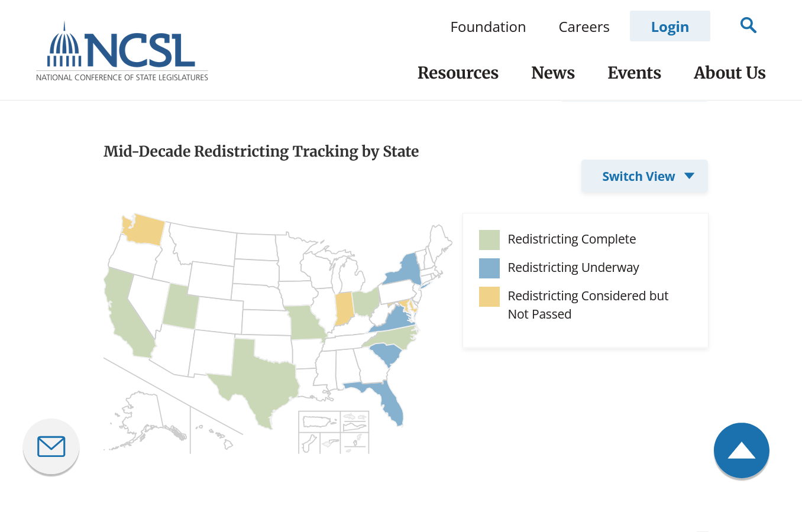Screen dimensions: 802x532
Task: Click the NCSL logo
Action: [122, 52]
